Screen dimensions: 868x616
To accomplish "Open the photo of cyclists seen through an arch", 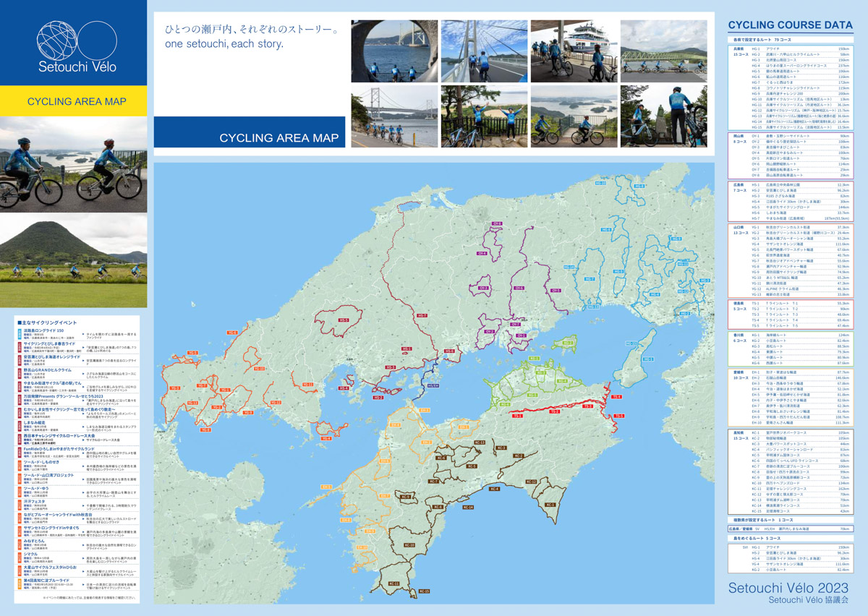I will [x=393, y=51].
